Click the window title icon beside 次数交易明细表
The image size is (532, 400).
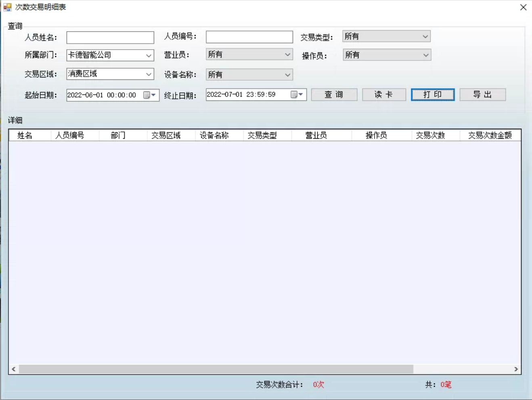tap(7, 7)
